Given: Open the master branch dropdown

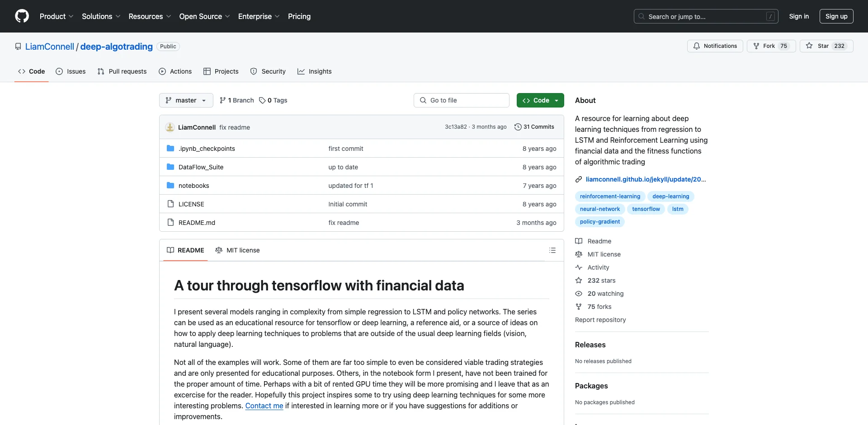Looking at the screenshot, I should click(186, 100).
